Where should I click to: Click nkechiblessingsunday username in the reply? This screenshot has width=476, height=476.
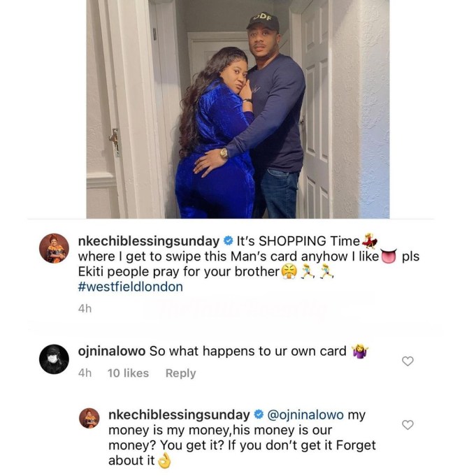178,414
